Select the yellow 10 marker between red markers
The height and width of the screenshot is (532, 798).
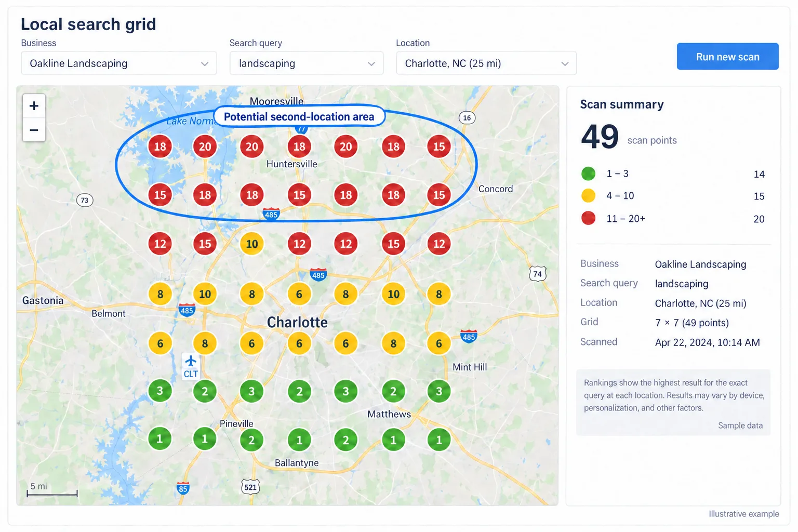(x=252, y=244)
